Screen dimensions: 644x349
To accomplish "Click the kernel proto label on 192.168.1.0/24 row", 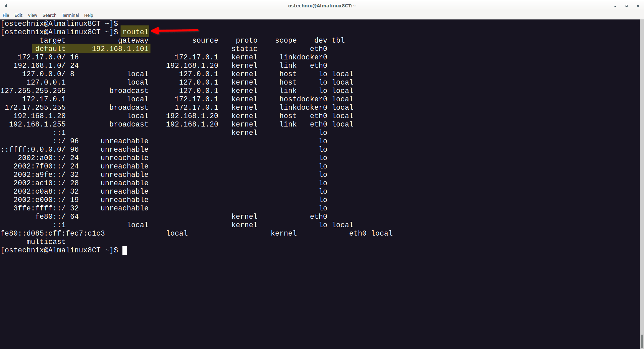I will [245, 65].
